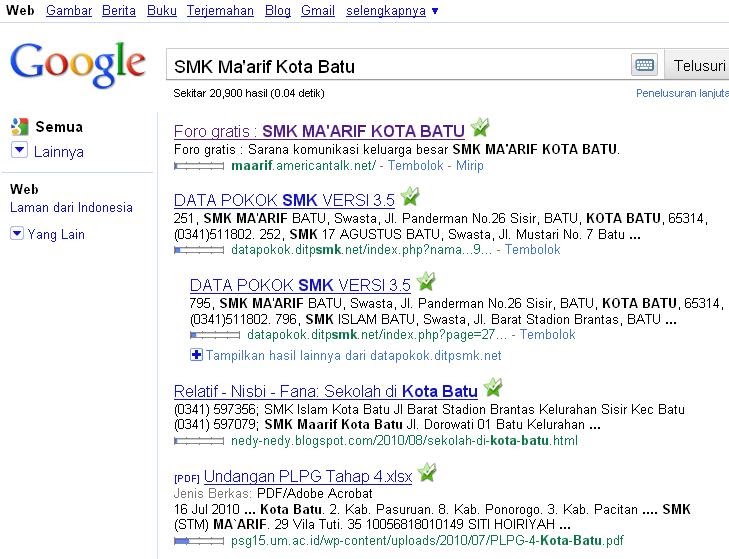Open Relatif - Nisbi - Fana: Sekolah di Kota Batu

(325, 391)
